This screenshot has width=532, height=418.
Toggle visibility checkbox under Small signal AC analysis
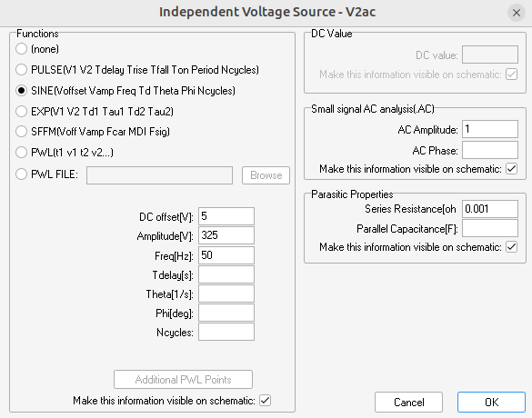(x=511, y=168)
